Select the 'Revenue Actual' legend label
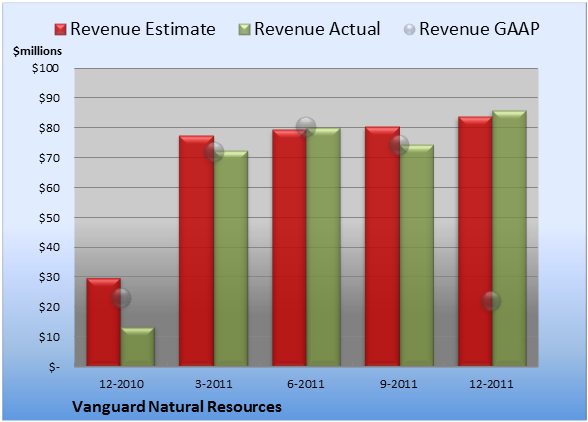The height and width of the screenshot is (422, 588). coord(317,29)
